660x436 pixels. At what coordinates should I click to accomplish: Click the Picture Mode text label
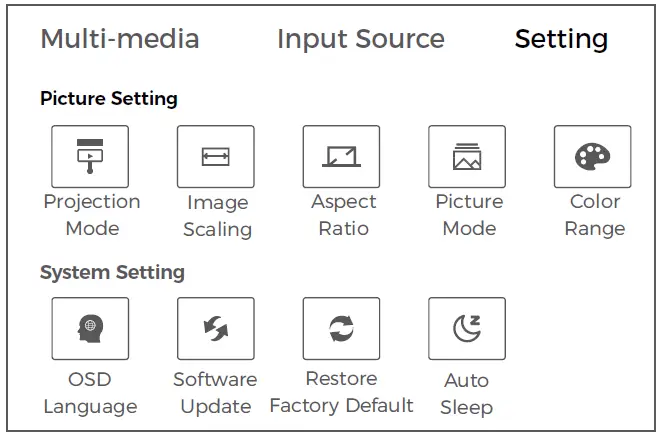(469, 215)
